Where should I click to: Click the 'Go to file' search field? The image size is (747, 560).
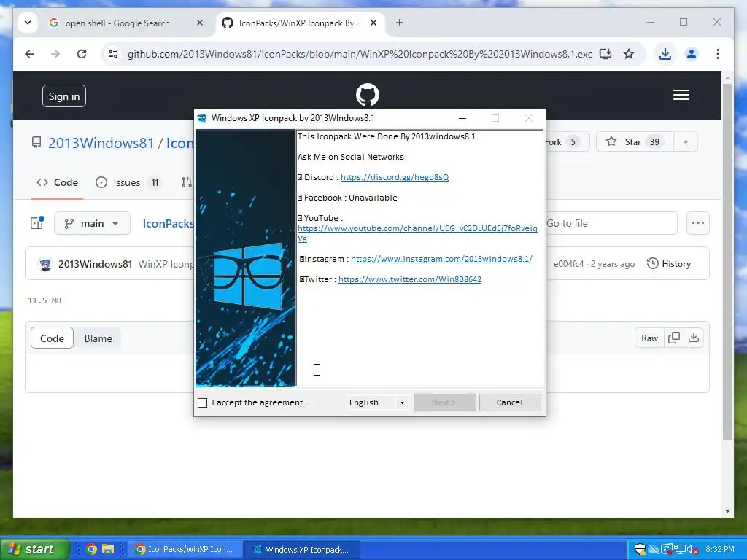point(611,223)
